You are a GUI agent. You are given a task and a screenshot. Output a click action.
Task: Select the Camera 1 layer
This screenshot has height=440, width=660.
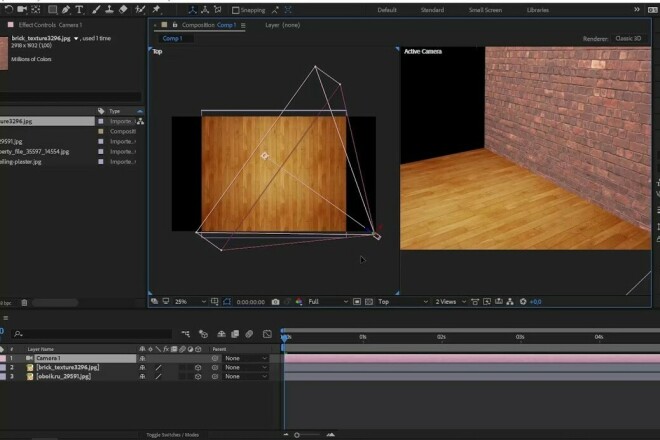point(50,357)
